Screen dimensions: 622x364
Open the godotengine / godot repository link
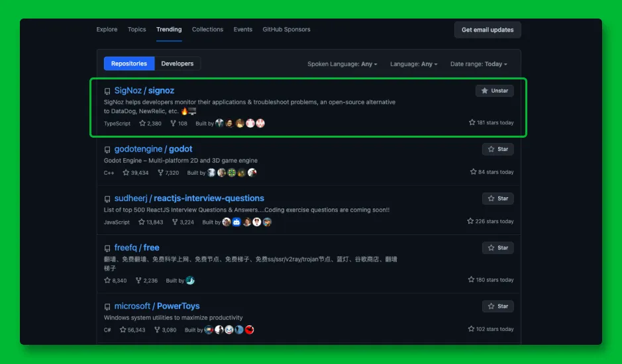click(x=153, y=149)
